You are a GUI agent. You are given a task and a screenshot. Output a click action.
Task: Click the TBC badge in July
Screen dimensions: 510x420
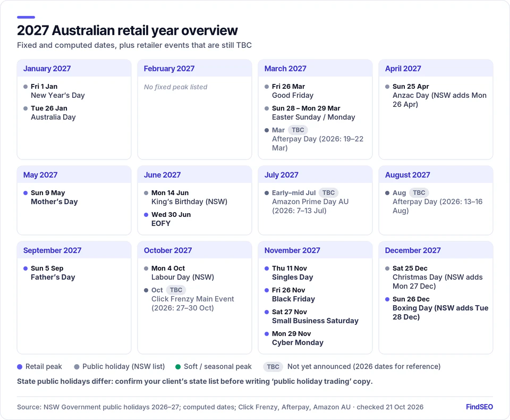[x=328, y=193]
